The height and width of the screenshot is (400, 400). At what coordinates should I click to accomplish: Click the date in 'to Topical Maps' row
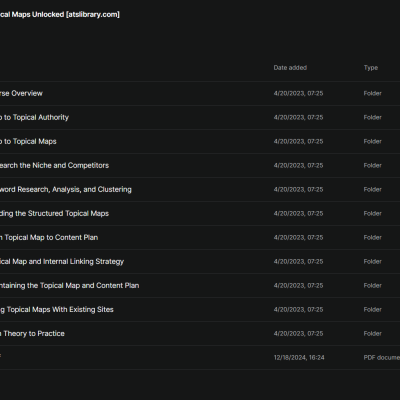point(298,141)
